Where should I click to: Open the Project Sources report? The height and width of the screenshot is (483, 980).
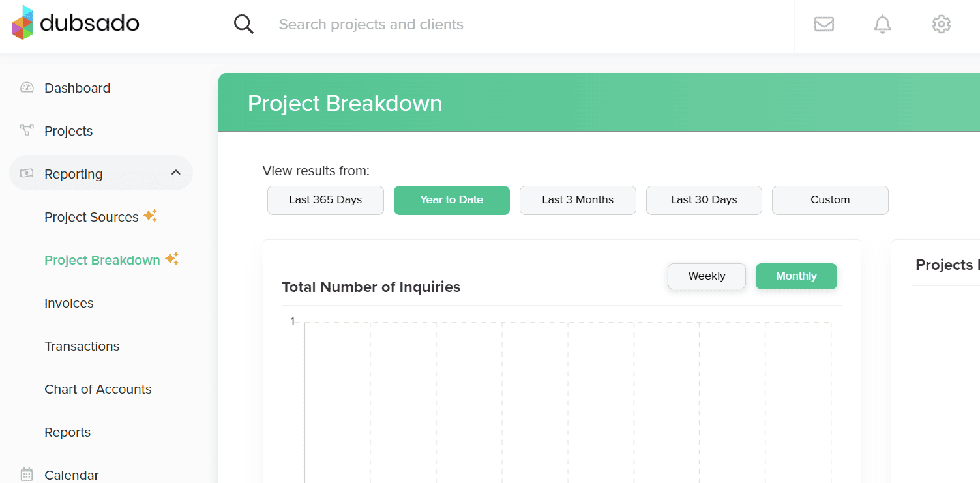pos(91,217)
